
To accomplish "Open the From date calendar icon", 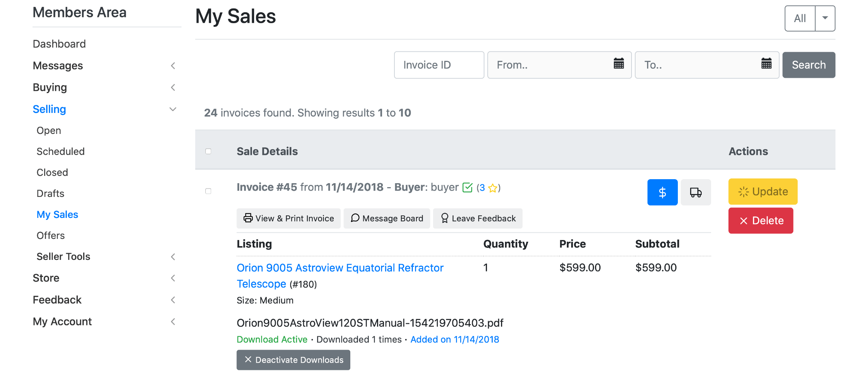I will (x=619, y=64).
